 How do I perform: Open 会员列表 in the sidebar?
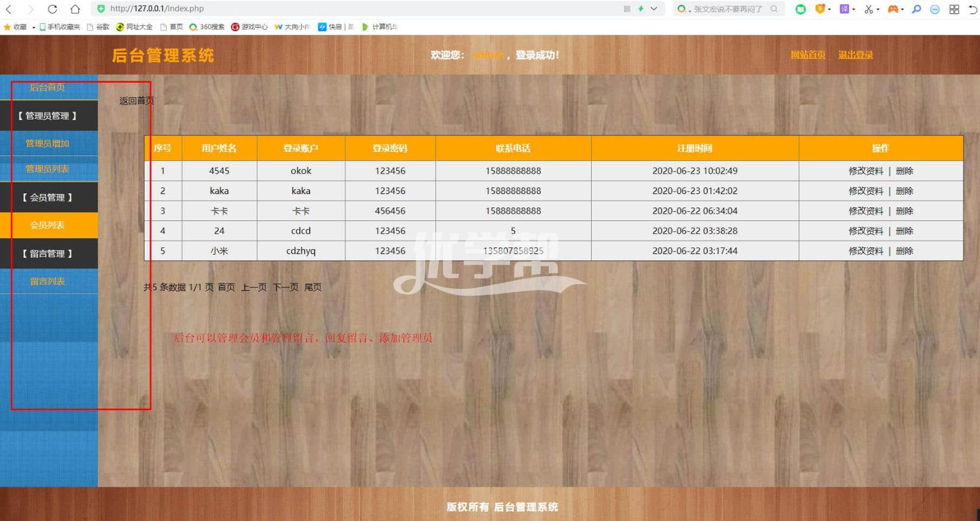point(48,225)
